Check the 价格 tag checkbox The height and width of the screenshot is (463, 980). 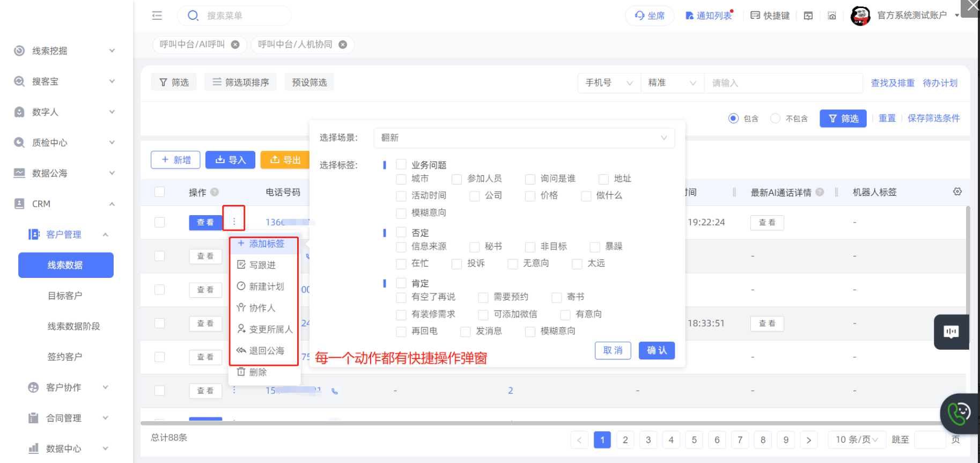click(x=530, y=196)
